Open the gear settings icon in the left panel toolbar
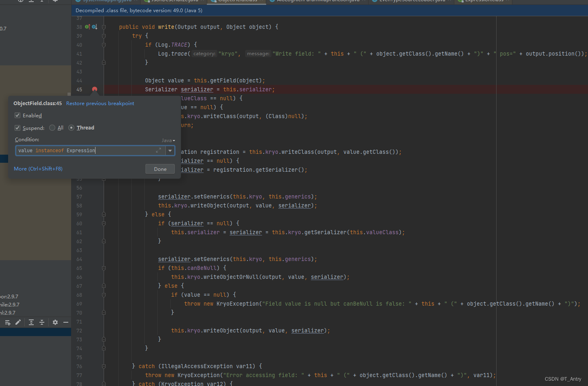 [x=55, y=322]
